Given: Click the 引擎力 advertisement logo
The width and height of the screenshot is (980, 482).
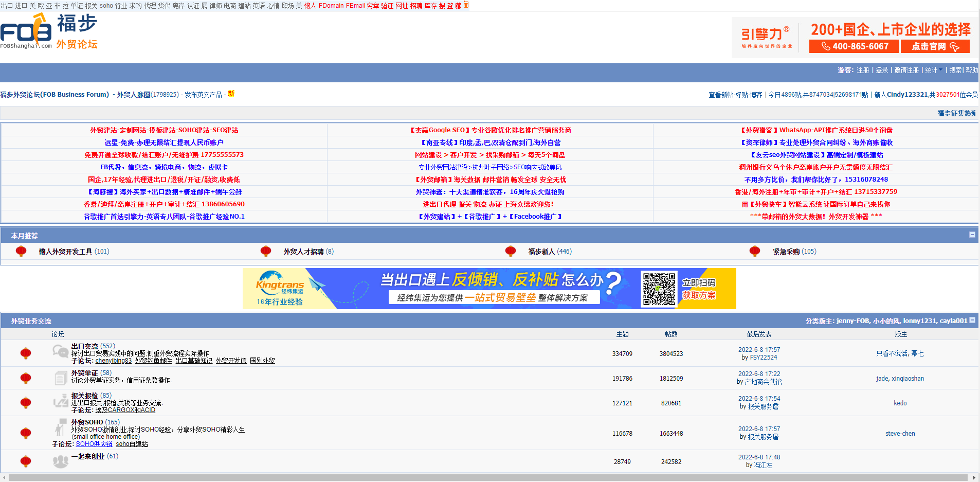Looking at the screenshot, I should tap(766, 37).
